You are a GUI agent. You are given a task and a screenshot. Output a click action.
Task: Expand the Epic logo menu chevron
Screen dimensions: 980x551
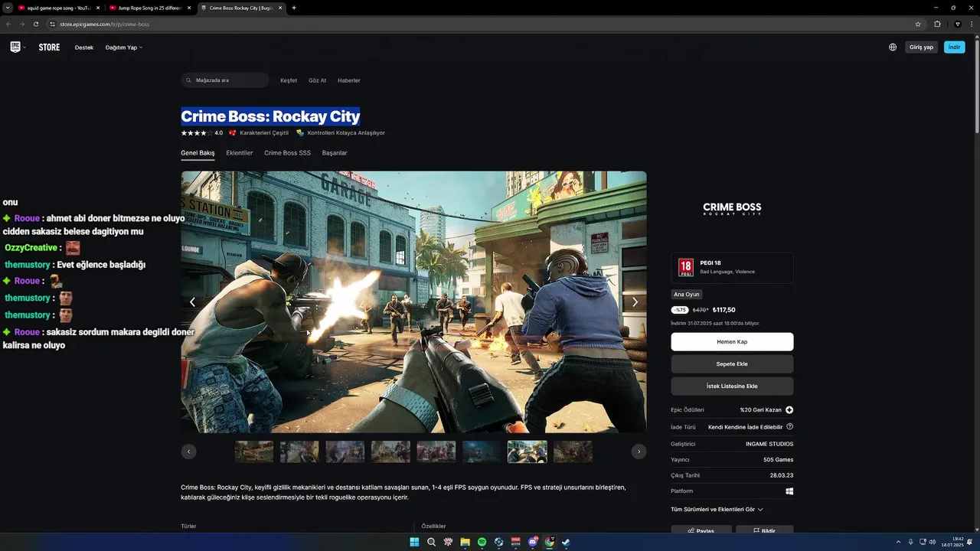(24, 47)
